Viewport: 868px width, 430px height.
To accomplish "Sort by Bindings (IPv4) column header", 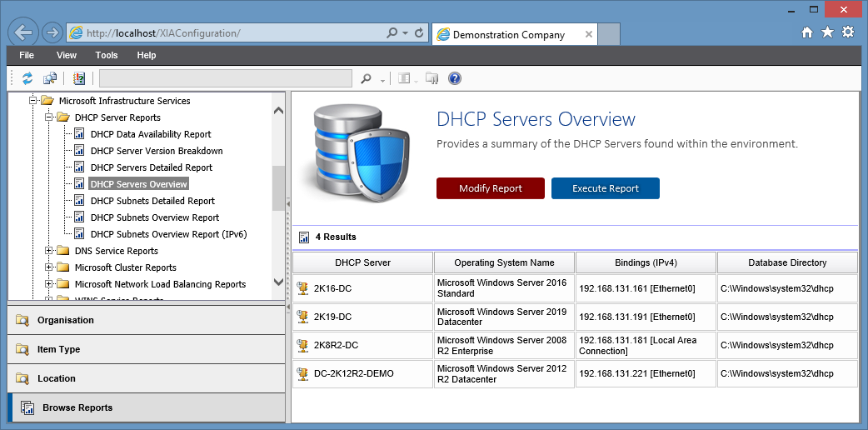I will tap(646, 262).
